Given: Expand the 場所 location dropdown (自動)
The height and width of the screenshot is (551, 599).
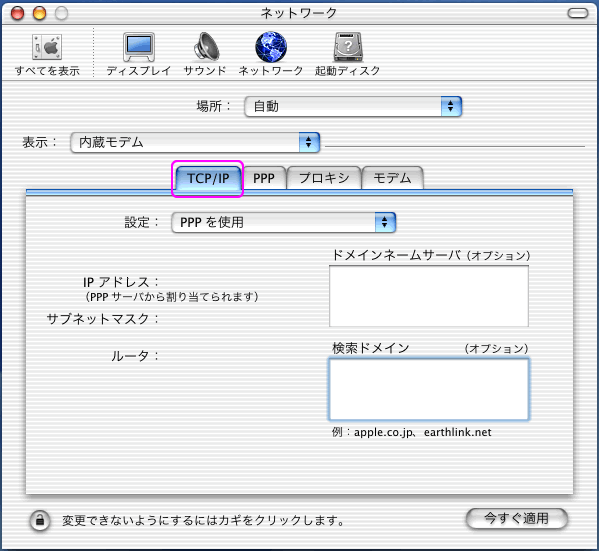Looking at the screenshot, I should click(x=353, y=106).
